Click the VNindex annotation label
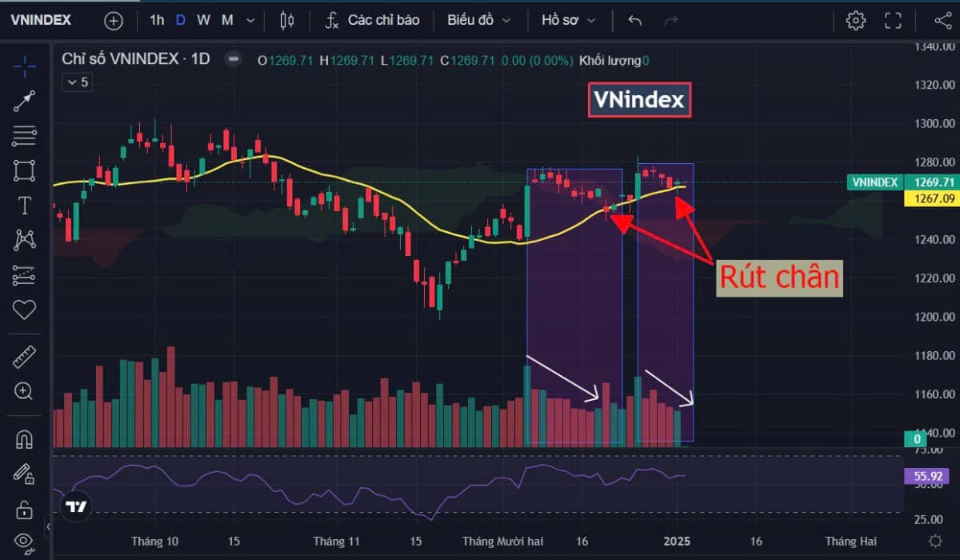The width and height of the screenshot is (960, 560). (x=638, y=100)
